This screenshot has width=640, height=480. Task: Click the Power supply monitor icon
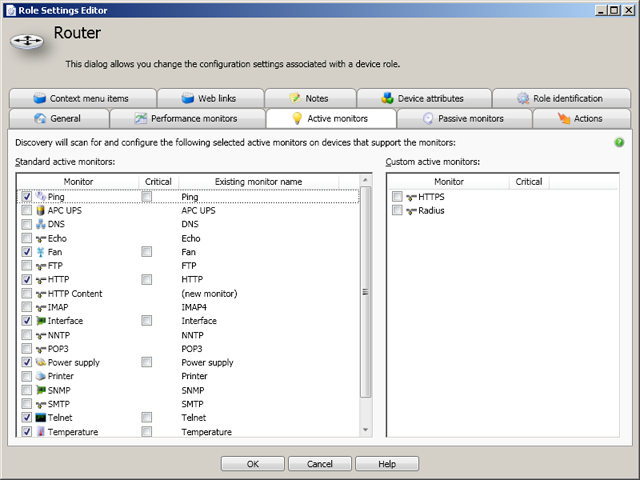click(41, 362)
